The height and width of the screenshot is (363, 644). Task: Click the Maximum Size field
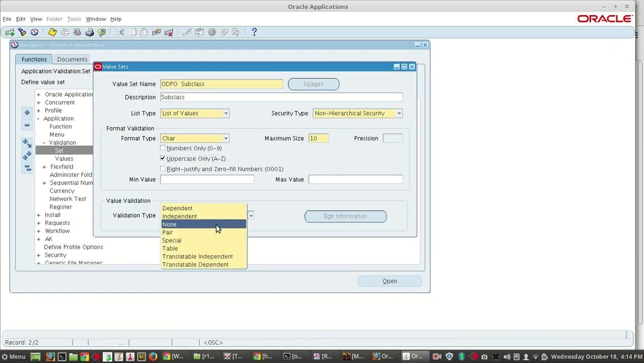(x=318, y=139)
